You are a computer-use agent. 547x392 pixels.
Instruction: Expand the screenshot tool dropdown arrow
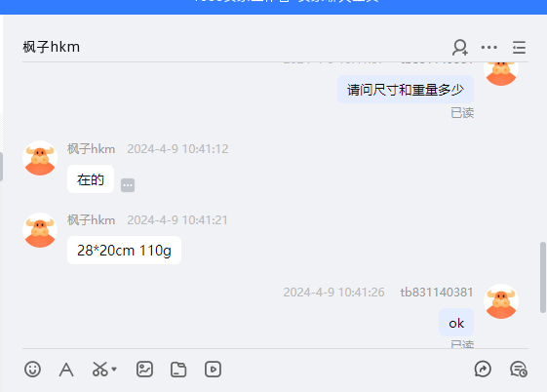click(x=114, y=369)
